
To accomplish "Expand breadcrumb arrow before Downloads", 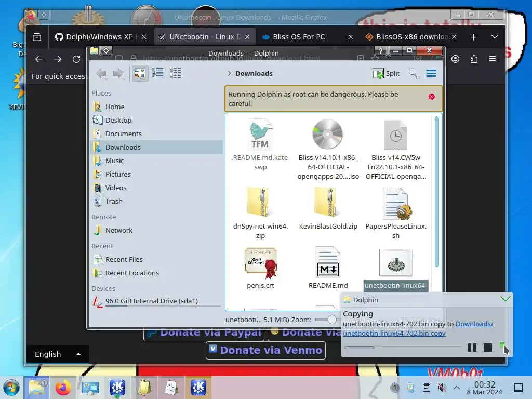I will pos(229,73).
